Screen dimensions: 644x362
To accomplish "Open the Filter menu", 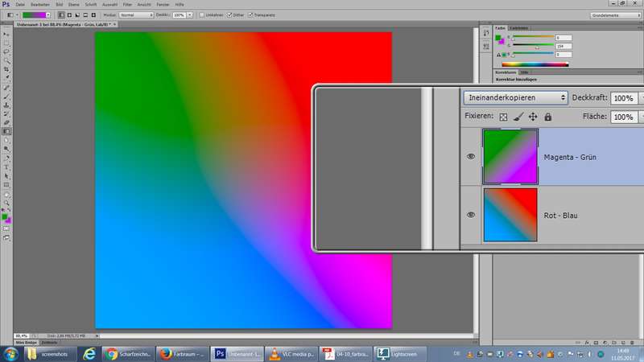I will pos(127,5).
